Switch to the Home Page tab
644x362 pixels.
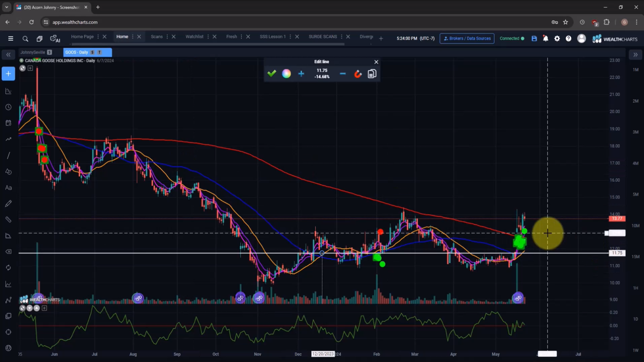tap(82, 37)
